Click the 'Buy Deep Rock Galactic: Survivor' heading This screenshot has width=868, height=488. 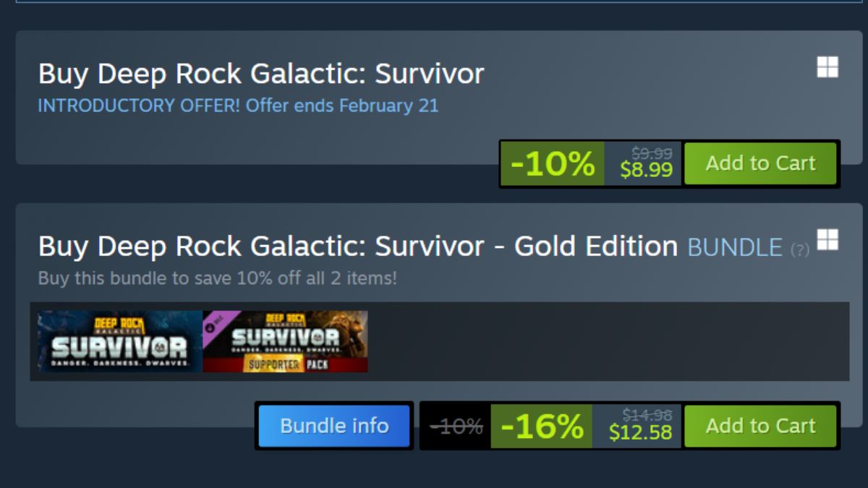click(x=261, y=74)
